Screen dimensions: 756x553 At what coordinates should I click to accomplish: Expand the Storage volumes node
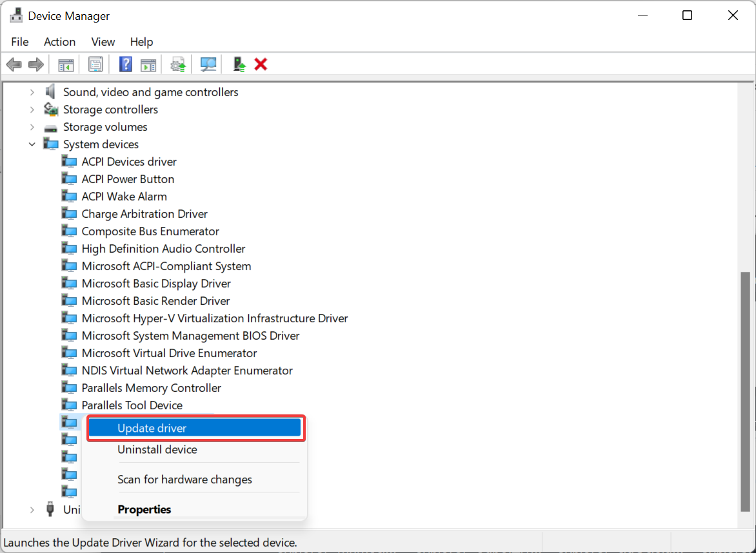32,127
